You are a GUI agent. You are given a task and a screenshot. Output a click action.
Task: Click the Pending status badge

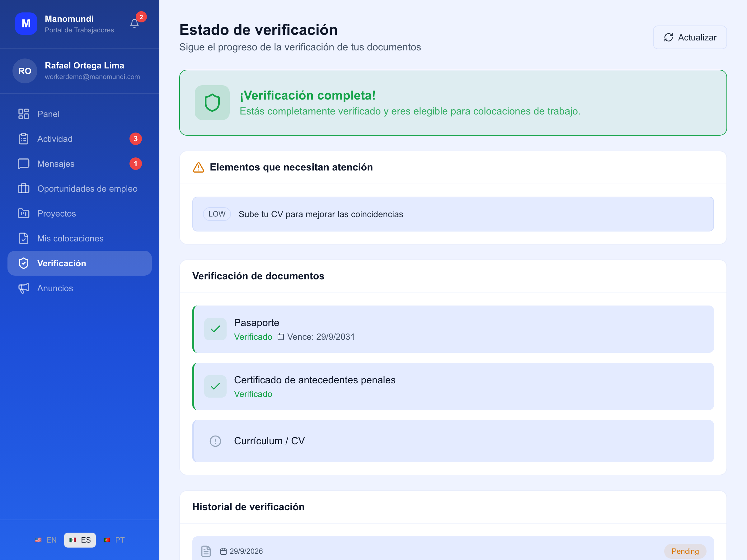point(685,551)
